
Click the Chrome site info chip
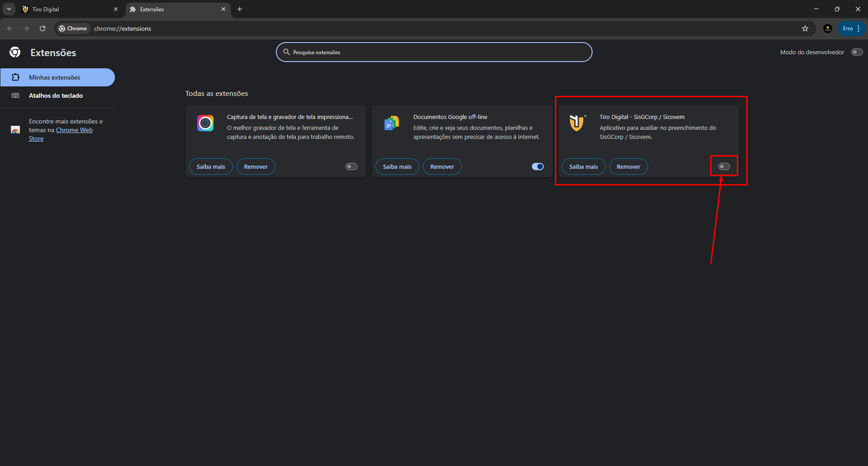(x=73, y=29)
